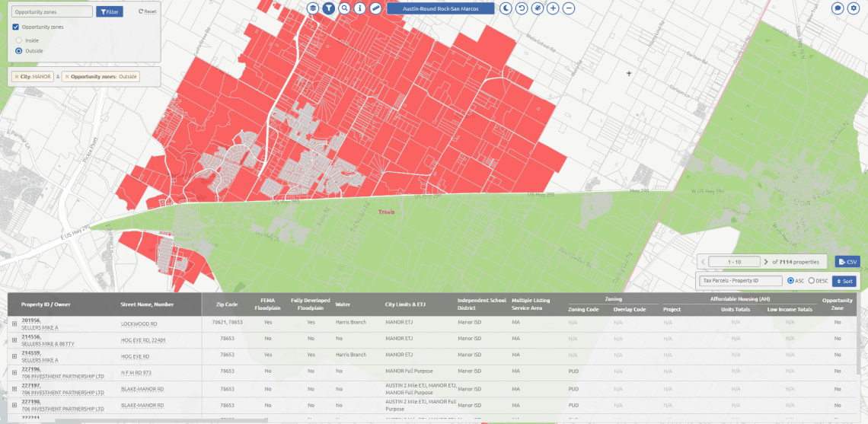Open the settings gear icon
Image resolution: width=868 pixels, height=424 pixels.
click(854, 8)
